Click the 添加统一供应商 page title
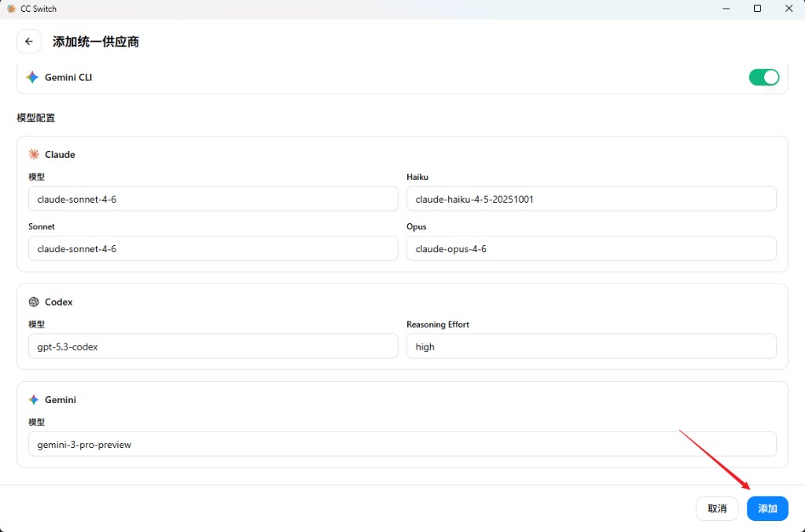This screenshot has width=805, height=532. (96, 42)
